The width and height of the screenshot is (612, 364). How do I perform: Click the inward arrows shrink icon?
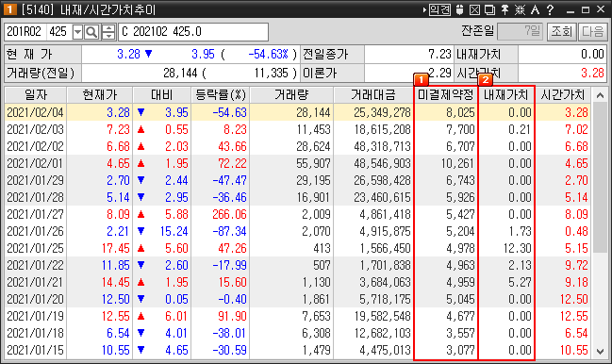(520, 9)
